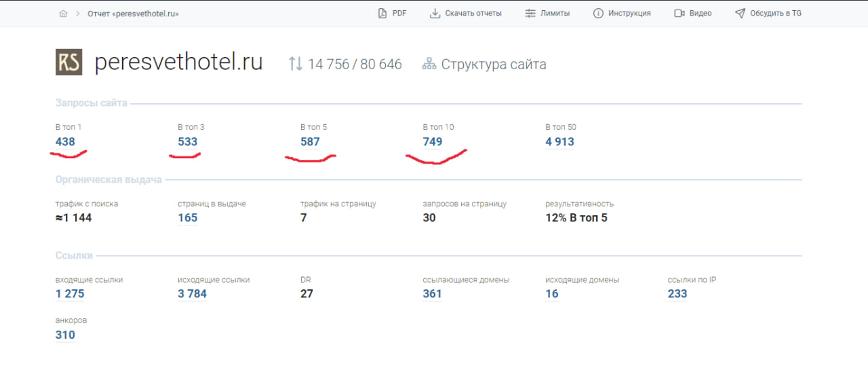Open Скачать отчеты
The image size is (868, 366).
473,13
